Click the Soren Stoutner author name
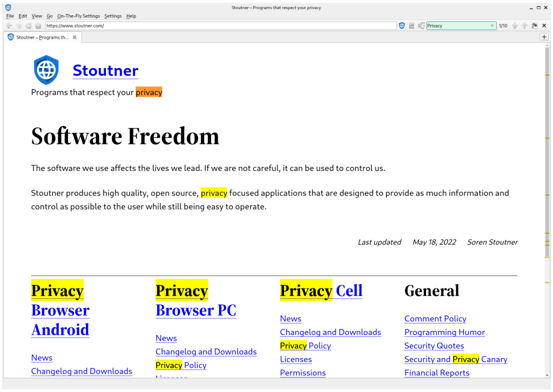Screen dimensions: 553x392 (493, 242)
